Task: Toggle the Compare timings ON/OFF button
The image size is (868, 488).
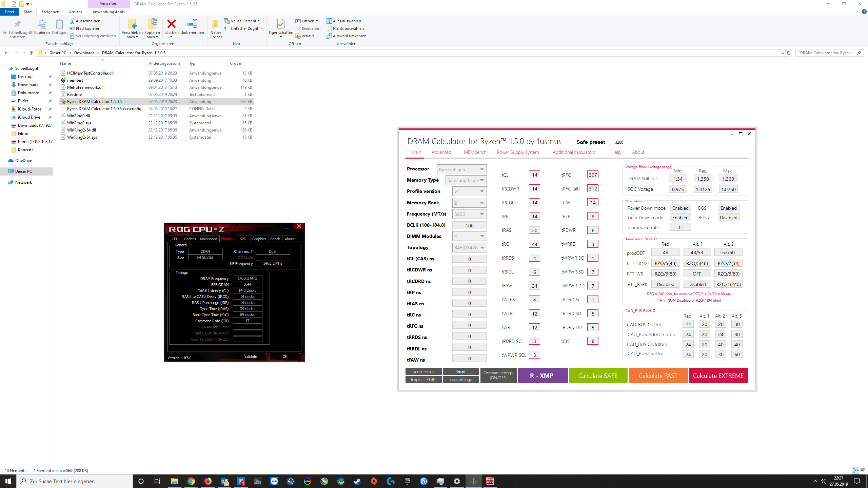Action: [498, 375]
